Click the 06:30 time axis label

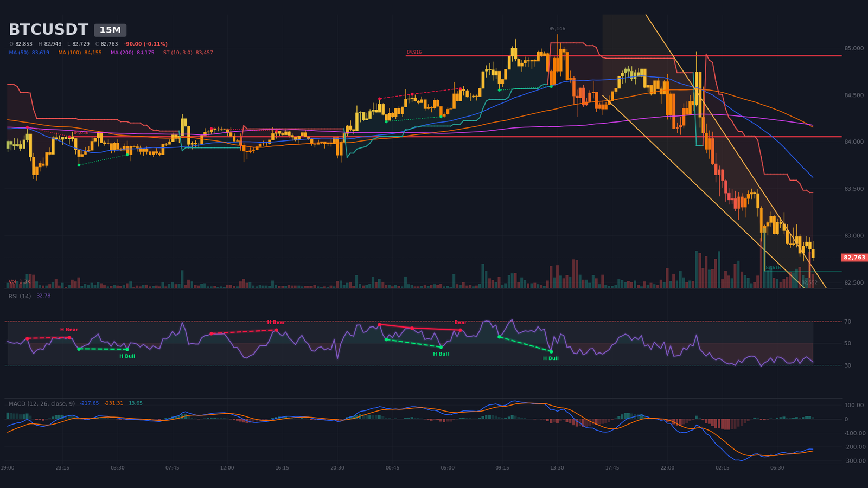click(x=777, y=468)
